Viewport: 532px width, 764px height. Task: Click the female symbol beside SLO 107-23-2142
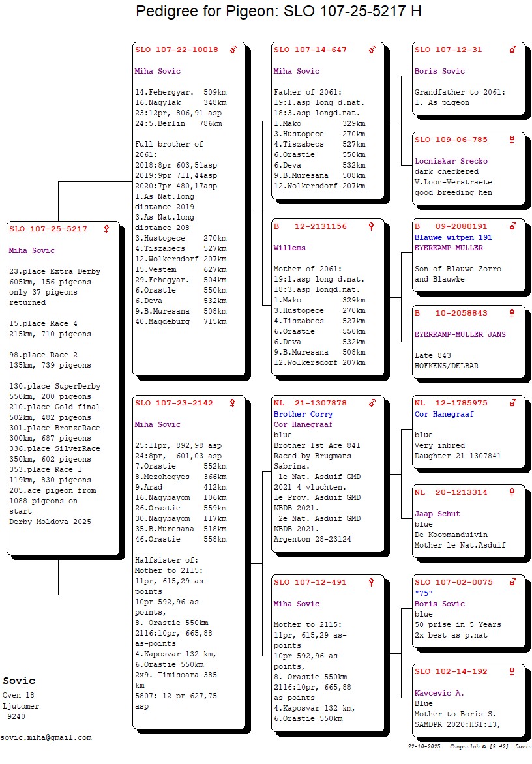point(232,403)
